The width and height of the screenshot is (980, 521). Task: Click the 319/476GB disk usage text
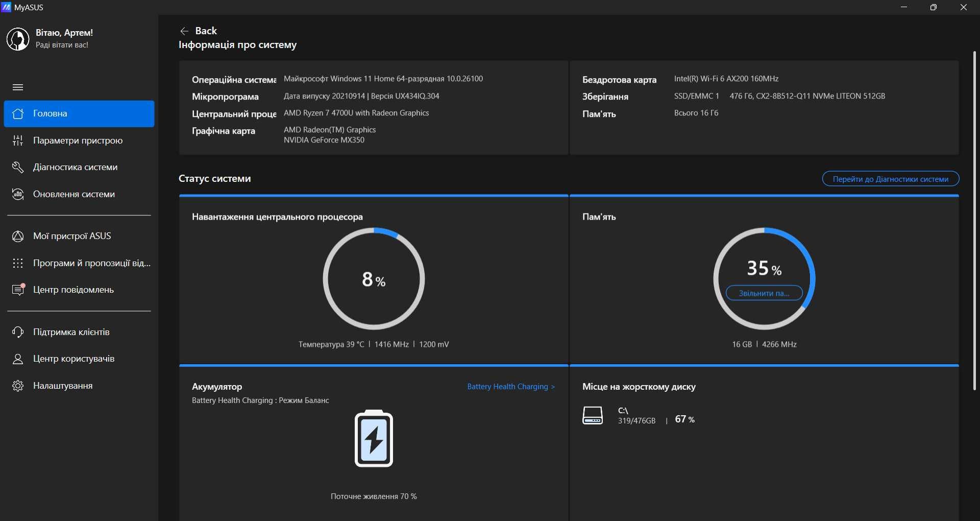pos(636,421)
